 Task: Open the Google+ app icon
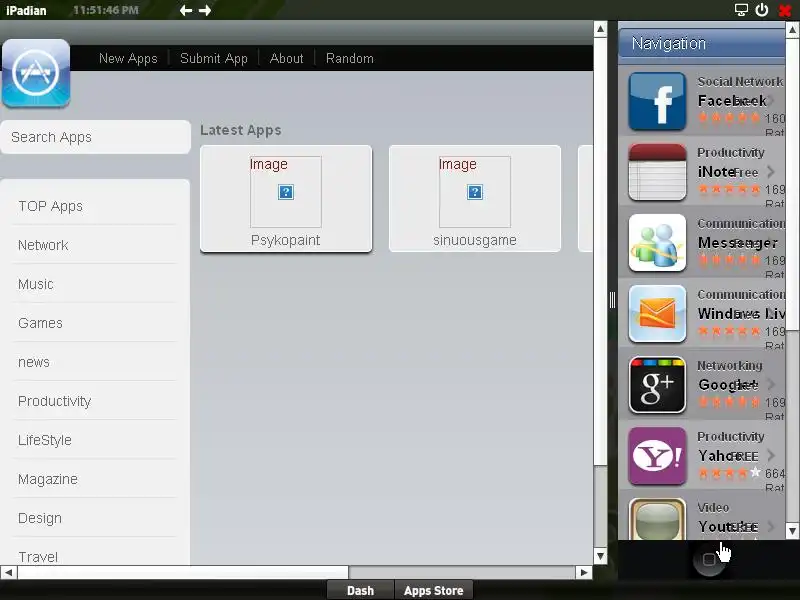point(657,385)
